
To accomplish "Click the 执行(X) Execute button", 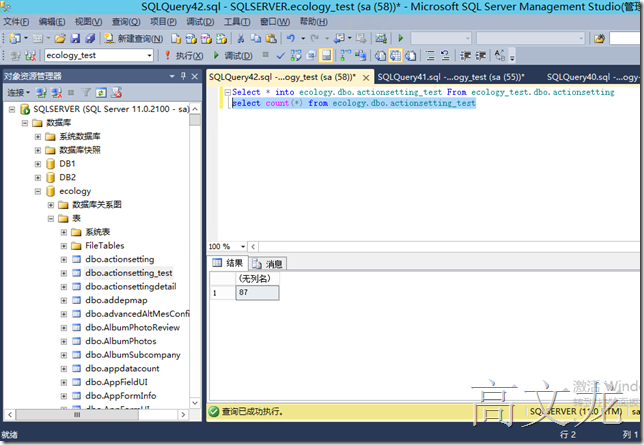I will point(183,55).
